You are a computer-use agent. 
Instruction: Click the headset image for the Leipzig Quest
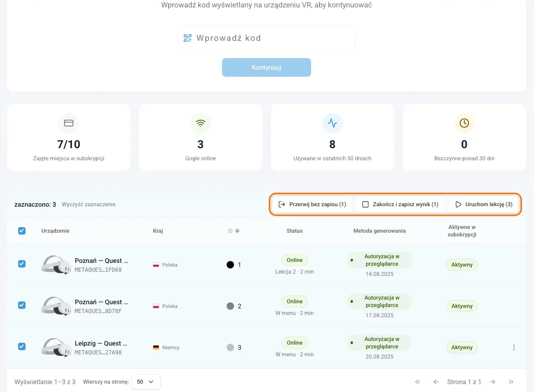[56, 347]
